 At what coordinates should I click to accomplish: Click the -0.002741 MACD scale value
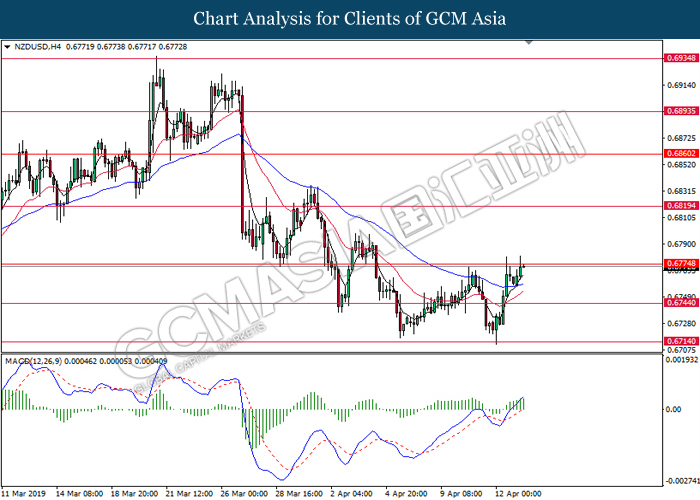[682, 481]
